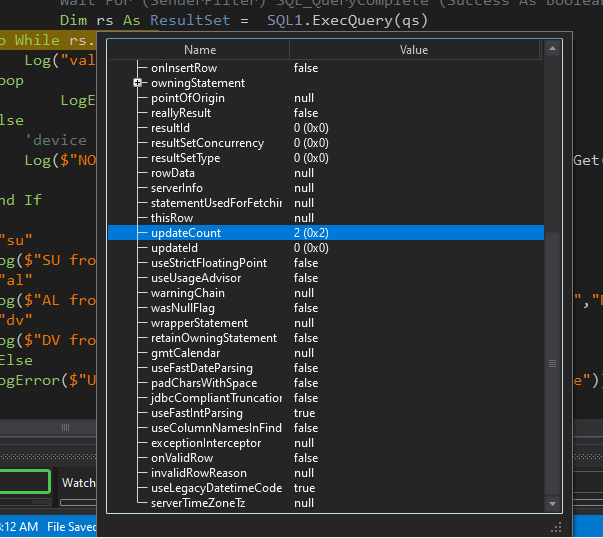Select the onInsertRow row
Viewport: 603px width, 538px height.
tap(326, 68)
